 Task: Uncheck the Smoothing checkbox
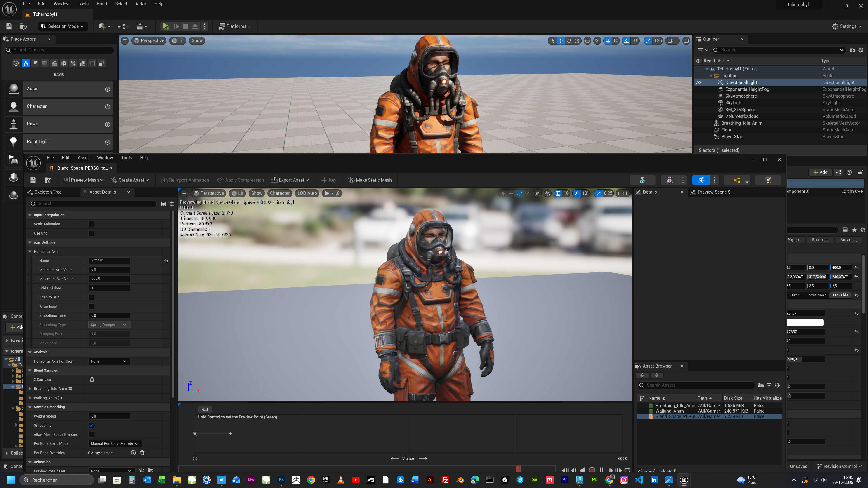pyautogui.click(x=91, y=425)
